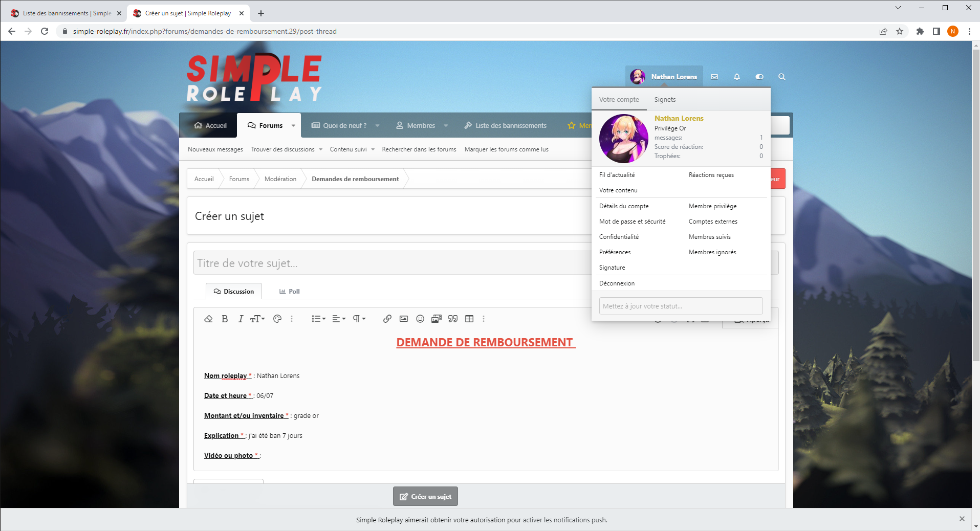Open text alignment dropdown
980x531 pixels.
(339, 319)
